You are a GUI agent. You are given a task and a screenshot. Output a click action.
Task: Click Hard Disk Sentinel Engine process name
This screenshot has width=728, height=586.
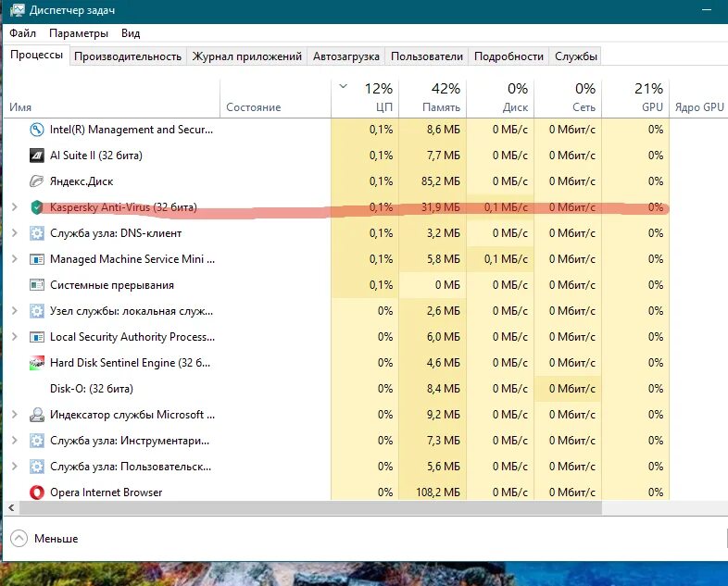130,363
